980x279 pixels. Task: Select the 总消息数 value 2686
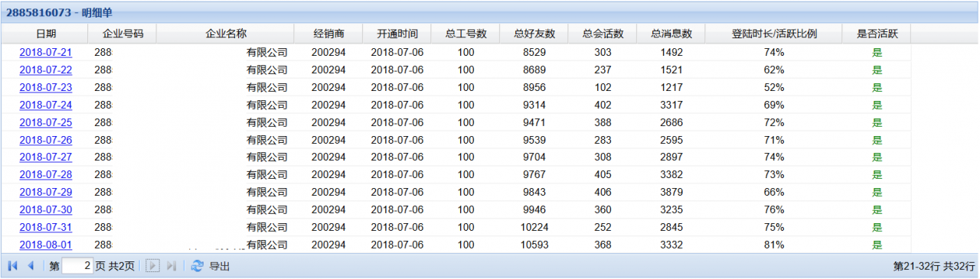click(671, 122)
